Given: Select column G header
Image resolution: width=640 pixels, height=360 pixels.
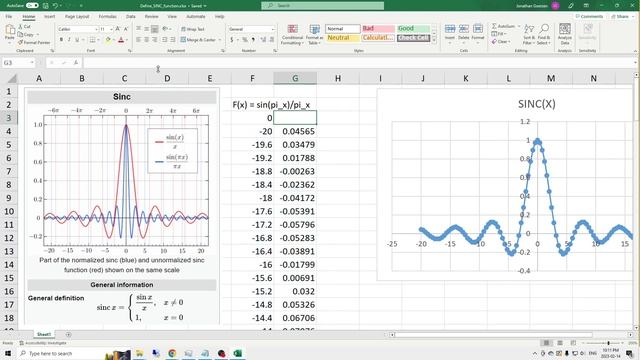Looking at the screenshot, I should tap(295, 78).
